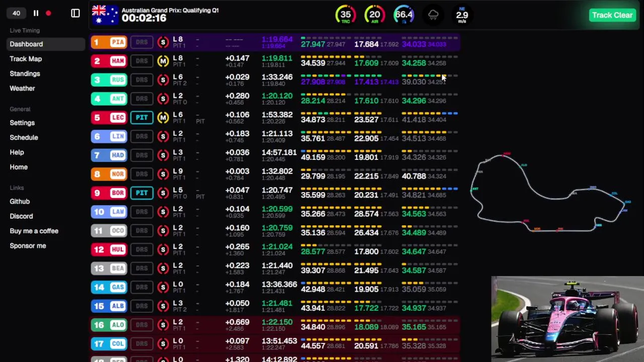Click the soft tyre icon for COL
This screenshot has height=362, width=644.
(x=163, y=344)
